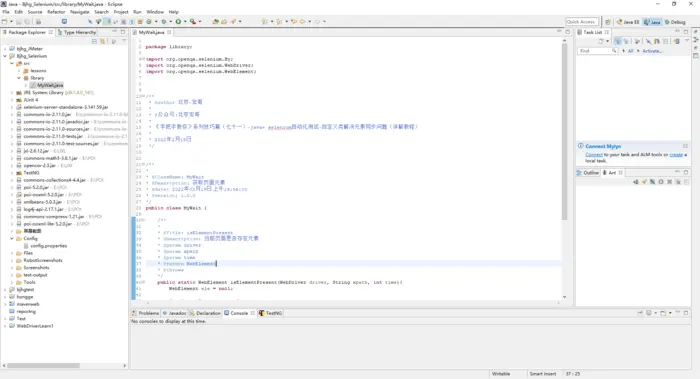
Task: Switch to the Declaration tab
Action: [205, 313]
